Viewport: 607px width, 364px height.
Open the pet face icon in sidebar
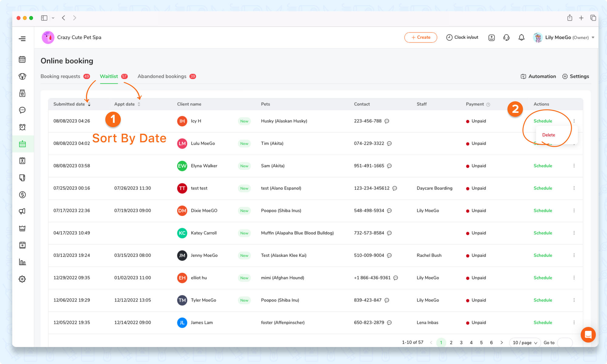pyautogui.click(x=22, y=76)
